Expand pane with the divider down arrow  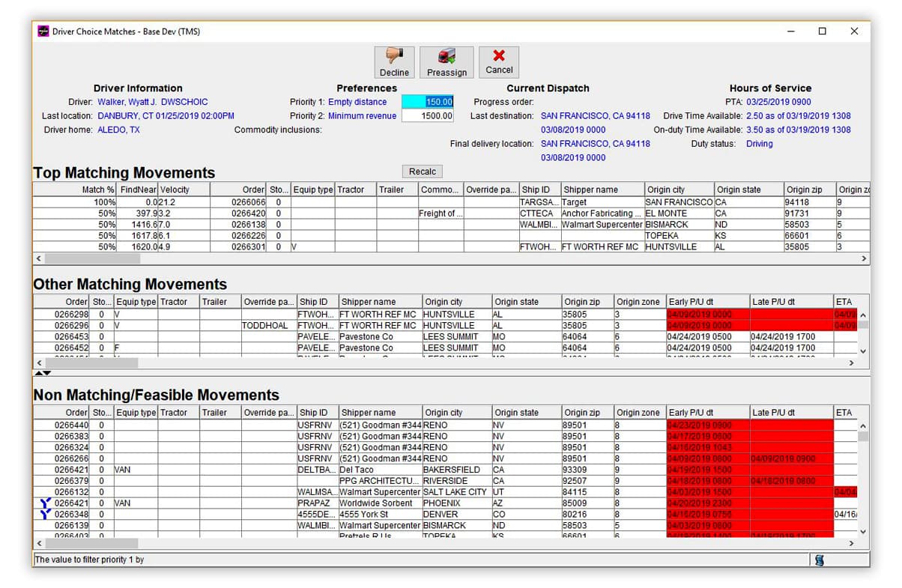(x=47, y=372)
